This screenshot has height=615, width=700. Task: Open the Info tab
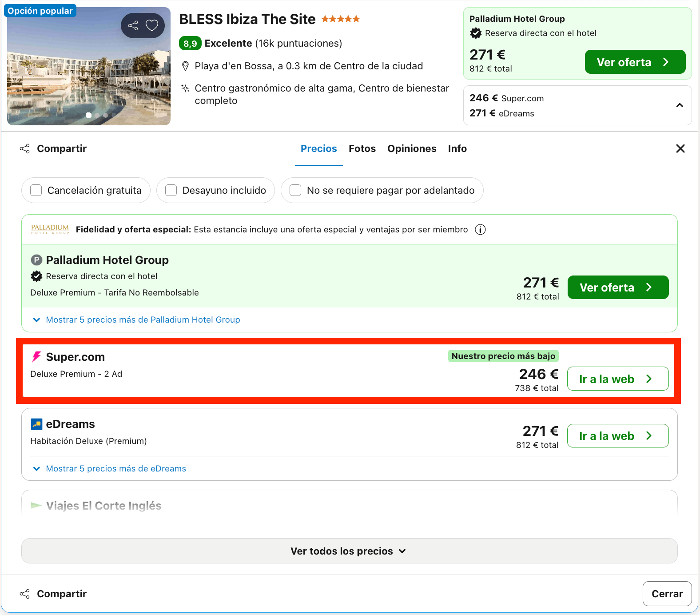457,148
